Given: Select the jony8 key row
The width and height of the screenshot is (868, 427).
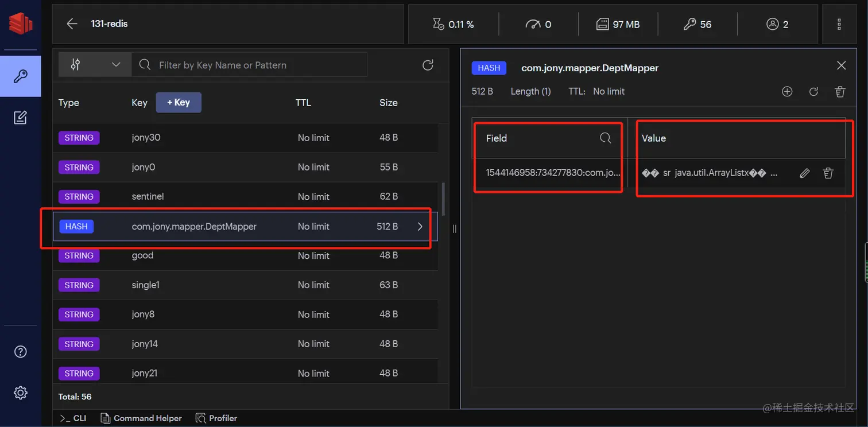Looking at the screenshot, I should point(245,315).
